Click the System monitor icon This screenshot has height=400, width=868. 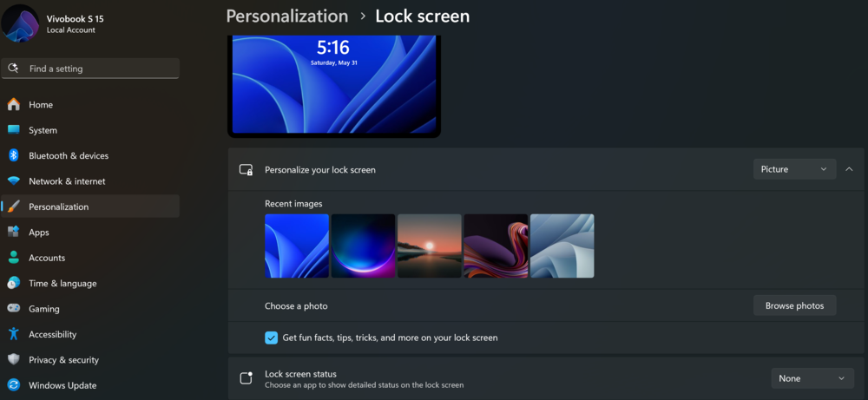(14, 130)
